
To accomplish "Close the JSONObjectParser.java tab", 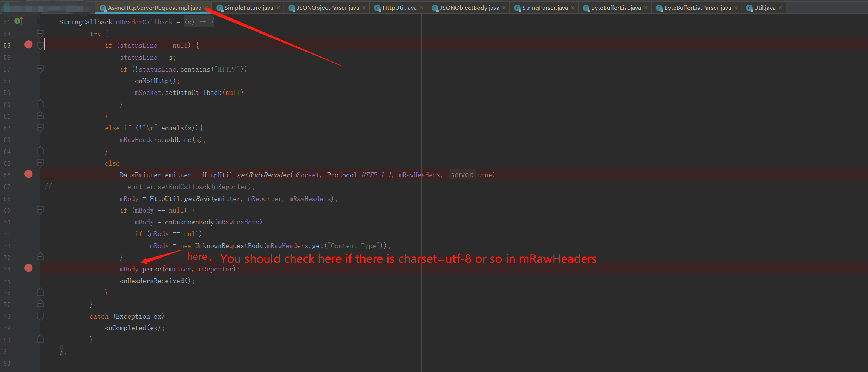I will (x=364, y=8).
